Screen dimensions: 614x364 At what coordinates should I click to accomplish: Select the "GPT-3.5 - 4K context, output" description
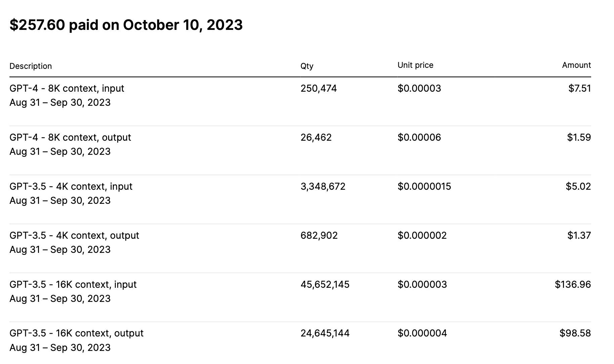[x=74, y=235]
